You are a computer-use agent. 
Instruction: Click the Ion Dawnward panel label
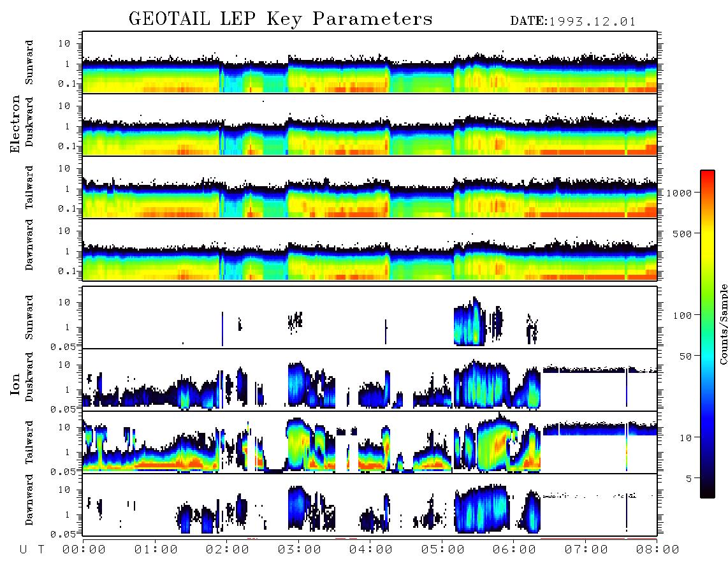point(29,500)
